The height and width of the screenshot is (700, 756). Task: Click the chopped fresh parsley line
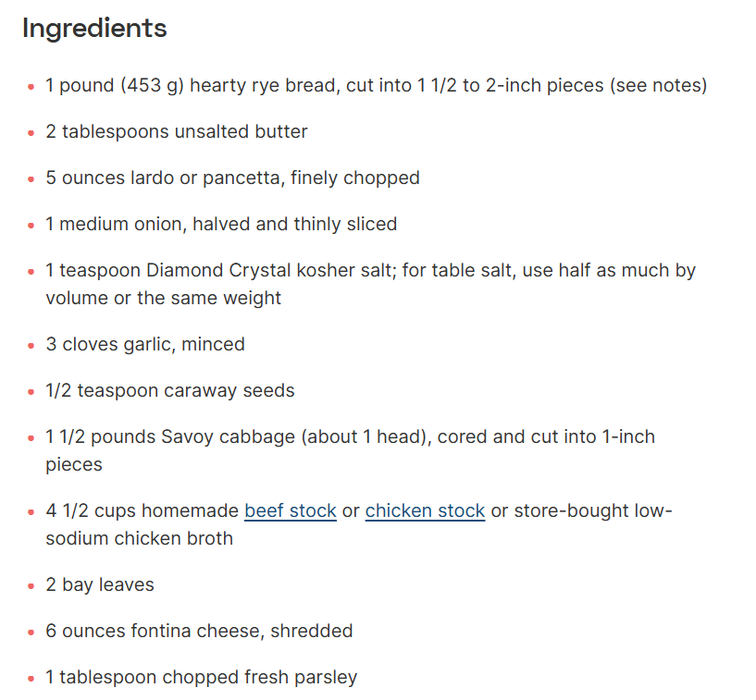[x=201, y=678]
